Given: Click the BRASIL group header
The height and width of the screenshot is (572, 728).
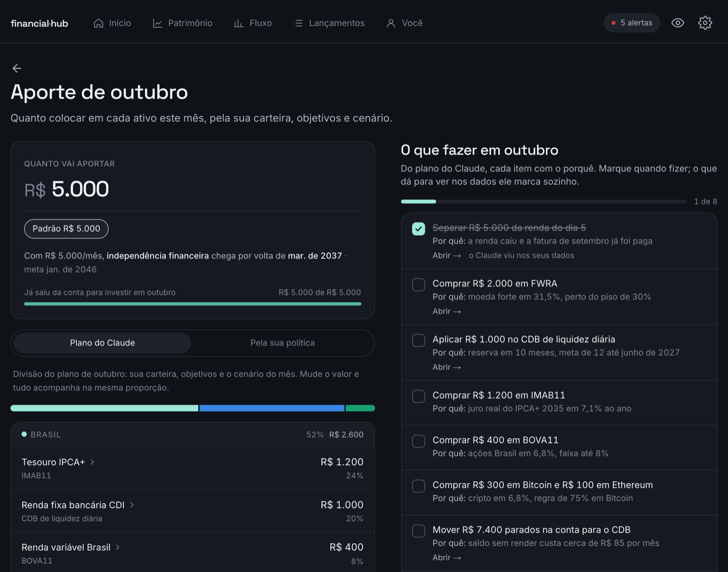Looking at the screenshot, I should coord(192,435).
